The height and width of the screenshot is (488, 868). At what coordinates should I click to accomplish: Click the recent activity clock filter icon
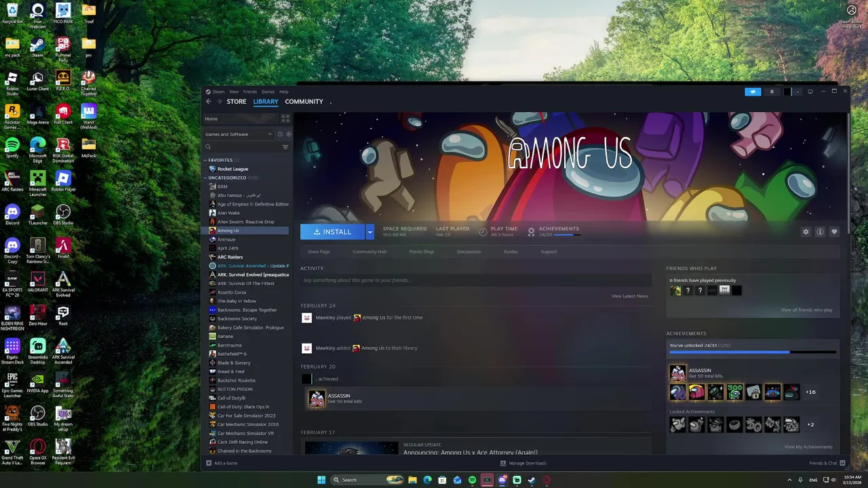tap(280, 134)
